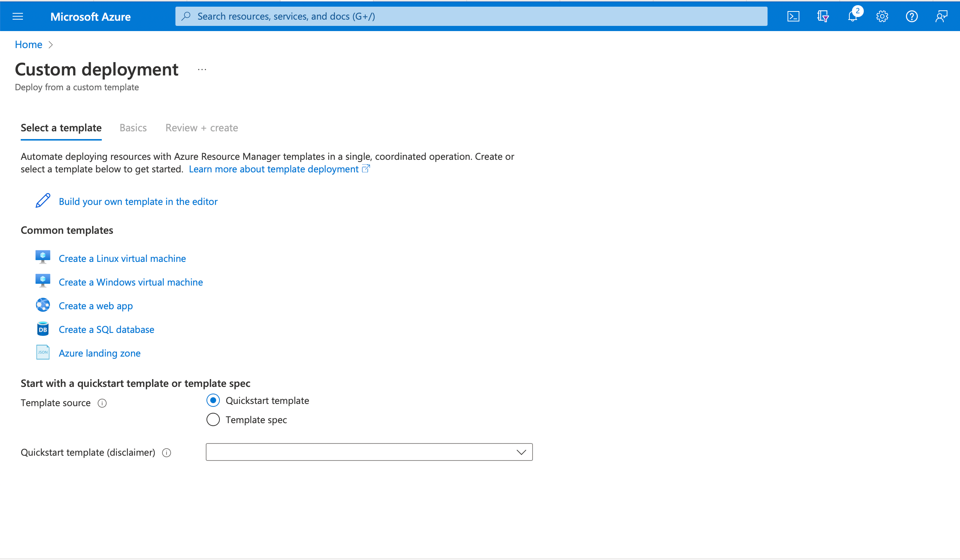Open the notifications bell
Viewport: 960px width, 560px height.
point(853,16)
